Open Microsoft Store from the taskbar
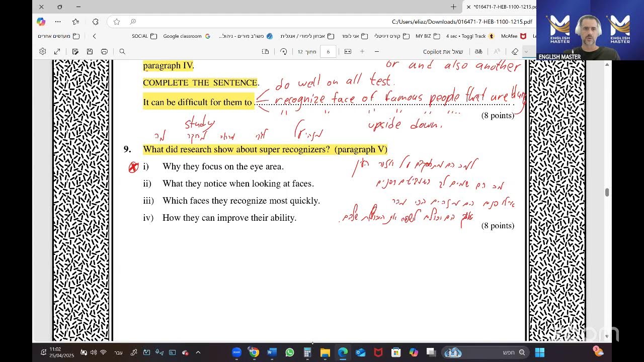 point(396,352)
